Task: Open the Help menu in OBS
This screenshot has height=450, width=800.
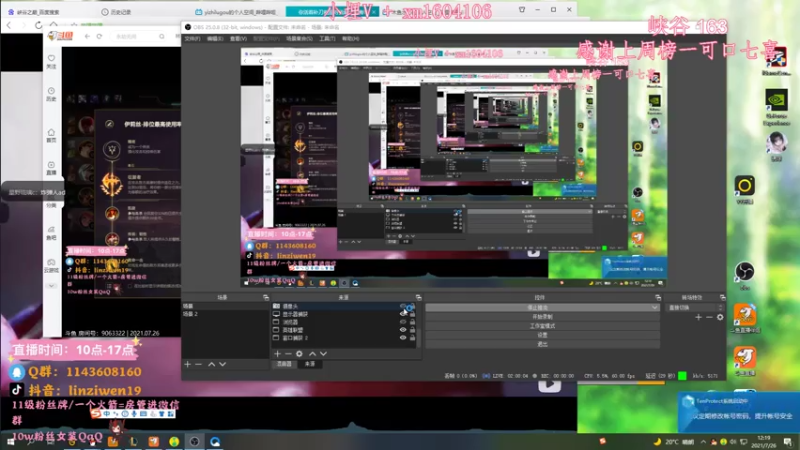Action: pyautogui.click(x=351, y=39)
